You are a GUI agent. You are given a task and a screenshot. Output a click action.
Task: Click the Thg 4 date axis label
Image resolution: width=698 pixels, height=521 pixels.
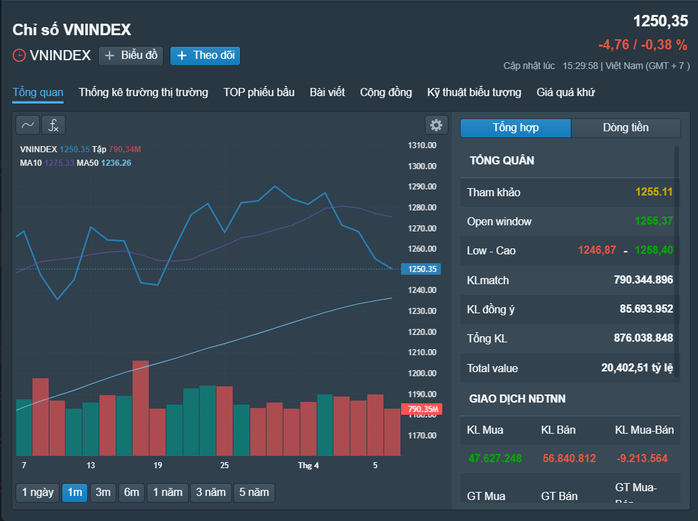308,465
